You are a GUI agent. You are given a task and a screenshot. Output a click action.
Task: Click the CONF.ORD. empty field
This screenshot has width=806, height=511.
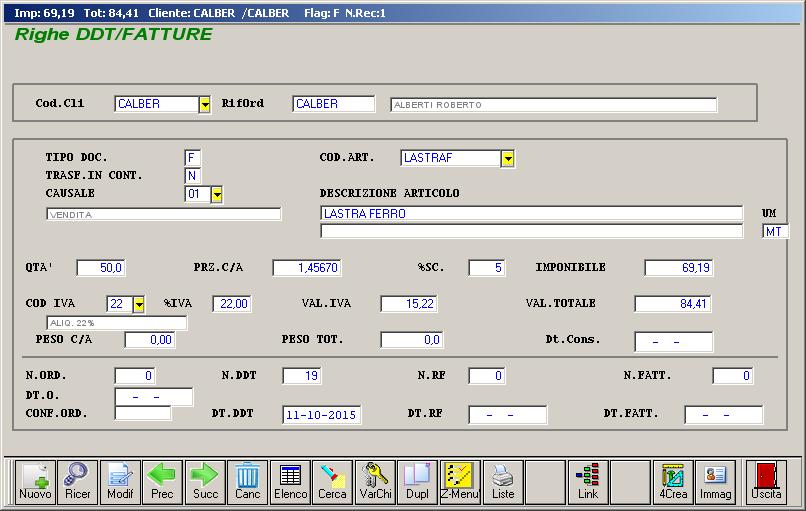pyautogui.click(x=143, y=413)
